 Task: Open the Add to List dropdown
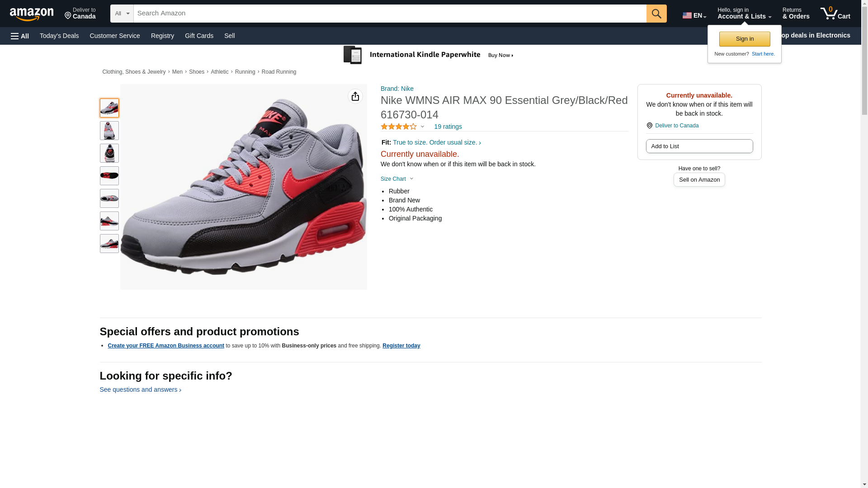click(x=699, y=146)
